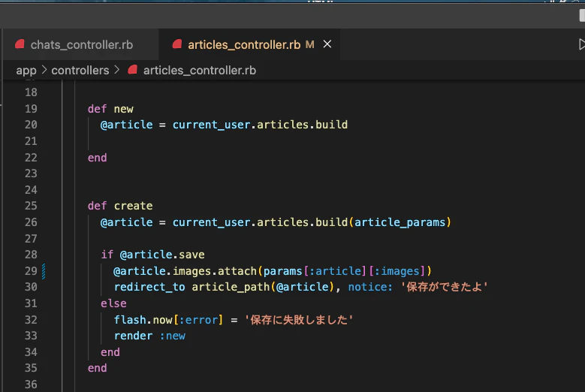Open the articles_controller.rb breadcrumb item
This screenshot has height=392, width=585.
(x=200, y=70)
